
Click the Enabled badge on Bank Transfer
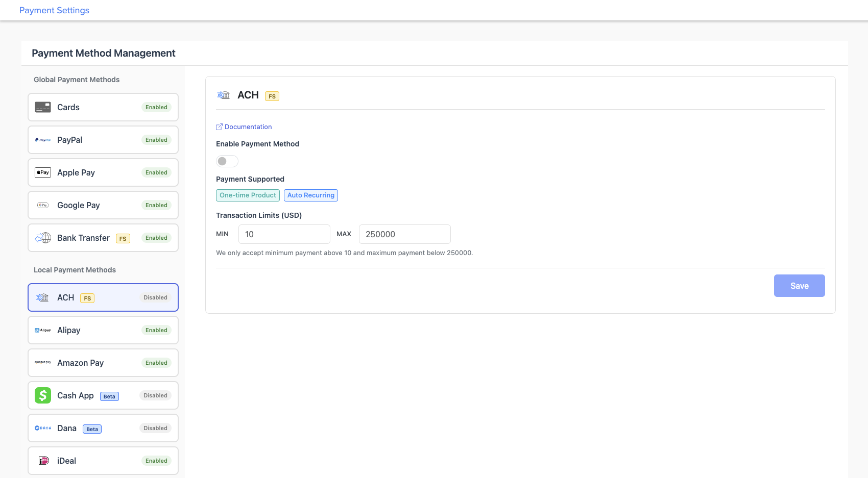[156, 238]
